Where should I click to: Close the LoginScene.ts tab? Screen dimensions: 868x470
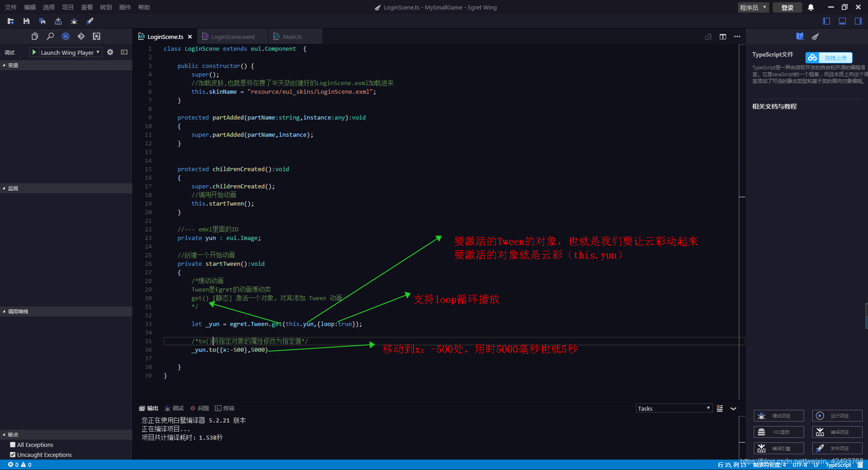click(190, 37)
